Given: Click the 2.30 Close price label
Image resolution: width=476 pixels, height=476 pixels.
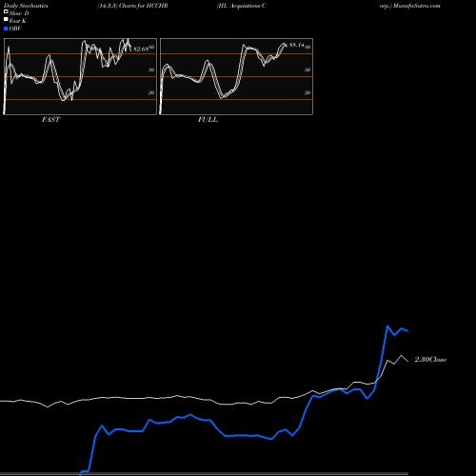Looking at the screenshot, I should (x=430, y=360).
